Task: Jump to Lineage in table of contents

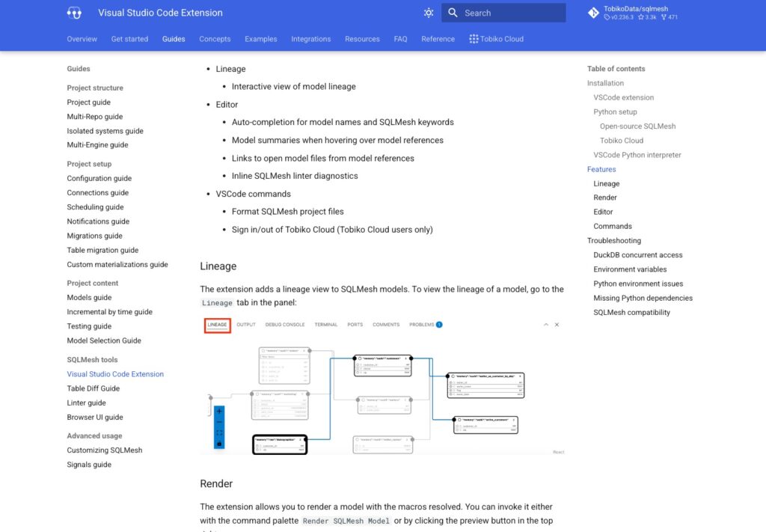Action: point(606,183)
